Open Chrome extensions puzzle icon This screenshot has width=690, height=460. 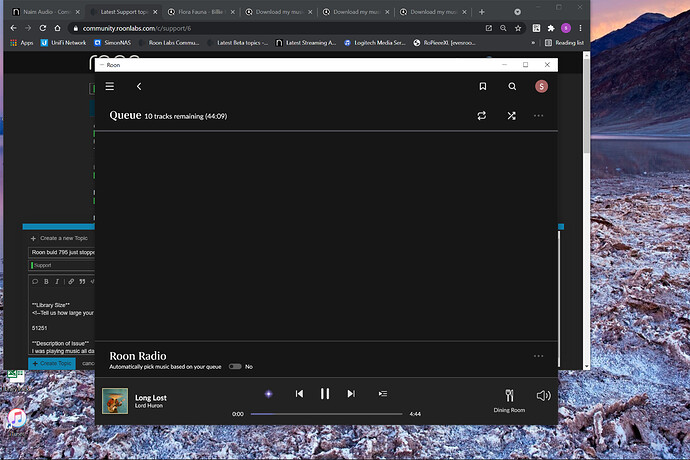[551, 28]
